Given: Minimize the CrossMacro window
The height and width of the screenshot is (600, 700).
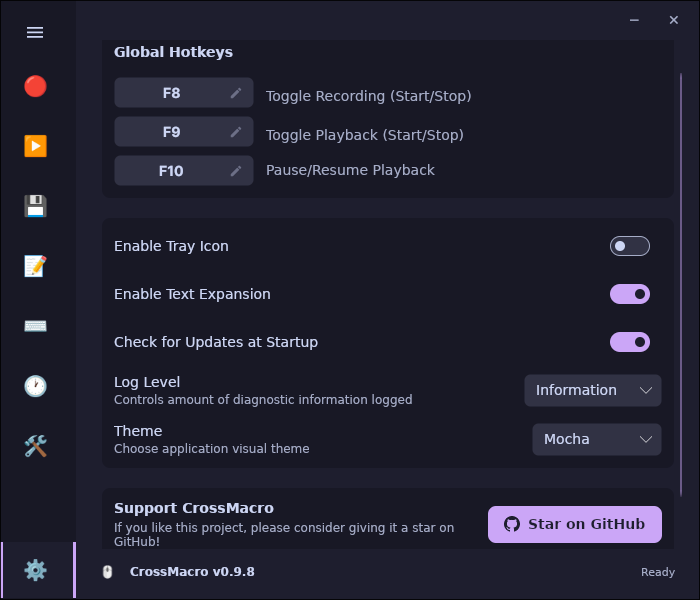Looking at the screenshot, I should (634, 20).
